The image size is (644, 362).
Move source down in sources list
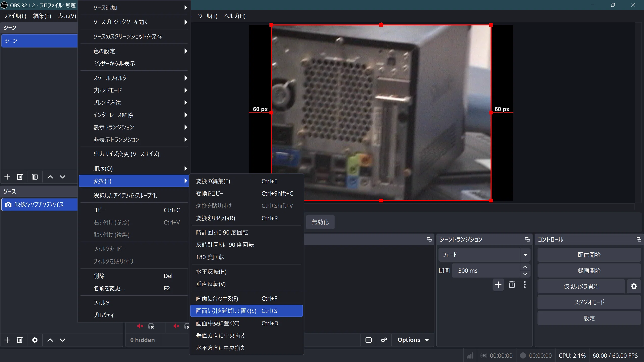point(62,340)
